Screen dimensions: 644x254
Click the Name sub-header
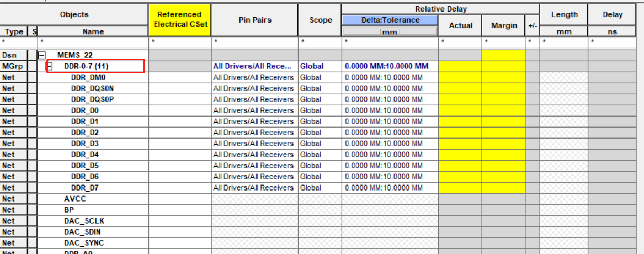(x=93, y=31)
